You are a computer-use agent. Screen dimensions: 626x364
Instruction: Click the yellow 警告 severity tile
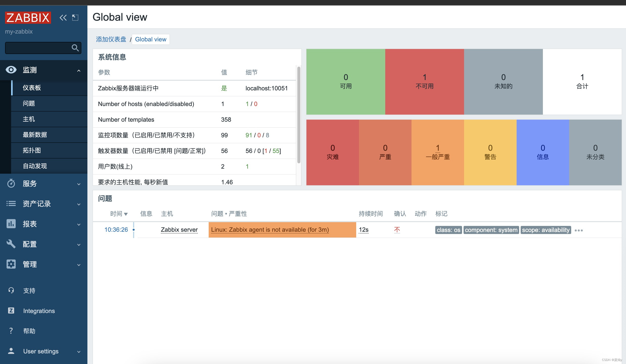pyautogui.click(x=490, y=152)
